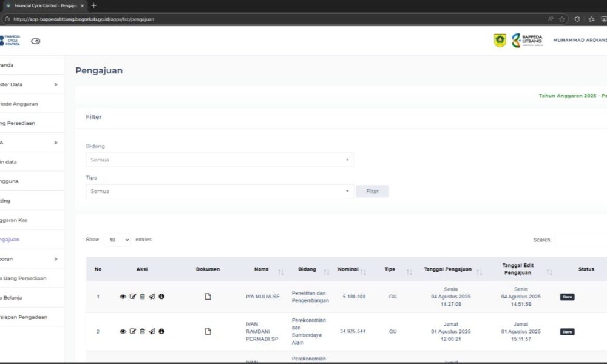Change entries-per-page dropdown showing 10

(117, 240)
